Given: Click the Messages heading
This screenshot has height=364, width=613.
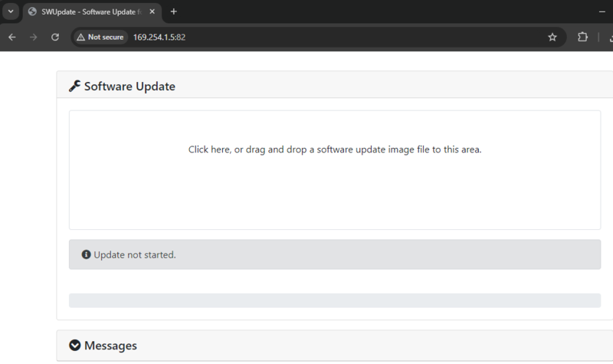Looking at the screenshot, I should click(110, 346).
